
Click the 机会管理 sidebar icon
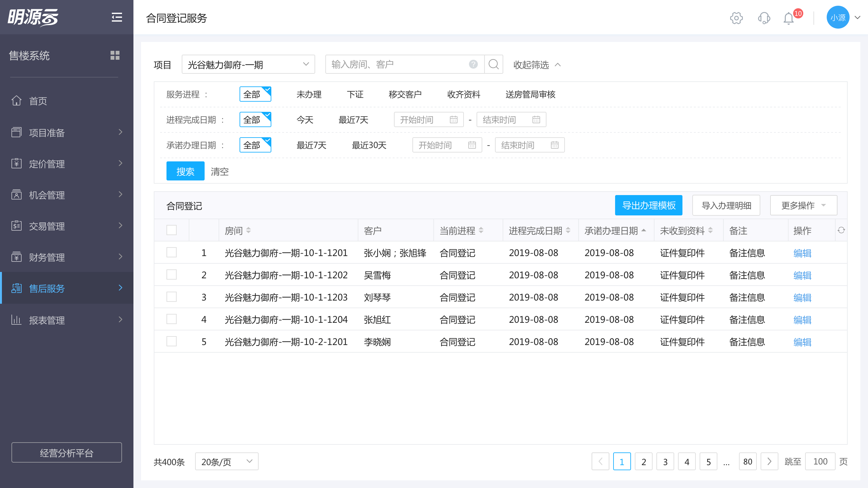(16, 194)
